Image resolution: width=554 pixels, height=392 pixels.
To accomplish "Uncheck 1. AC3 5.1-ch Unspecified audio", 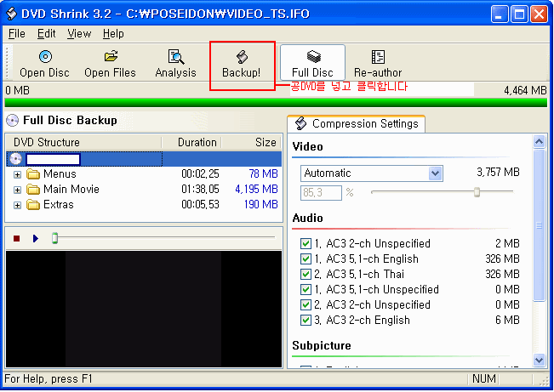I will [x=306, y=290].
